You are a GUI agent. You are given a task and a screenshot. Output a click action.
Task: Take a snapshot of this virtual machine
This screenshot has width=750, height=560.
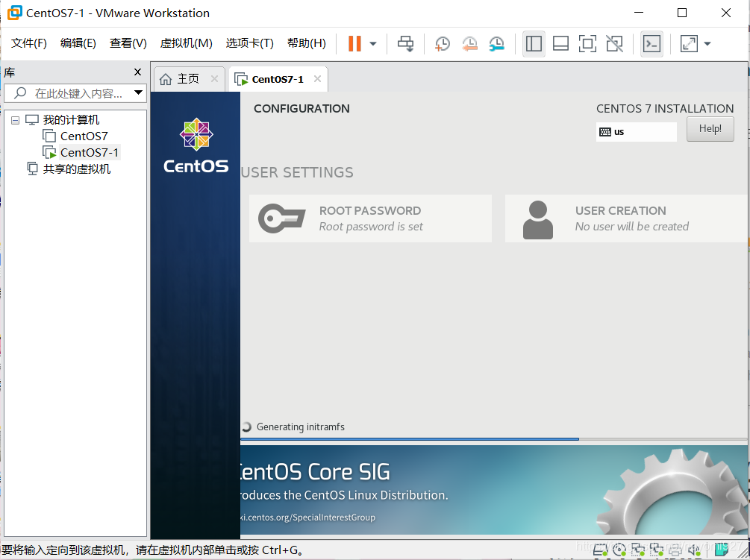tap(442, 43)
